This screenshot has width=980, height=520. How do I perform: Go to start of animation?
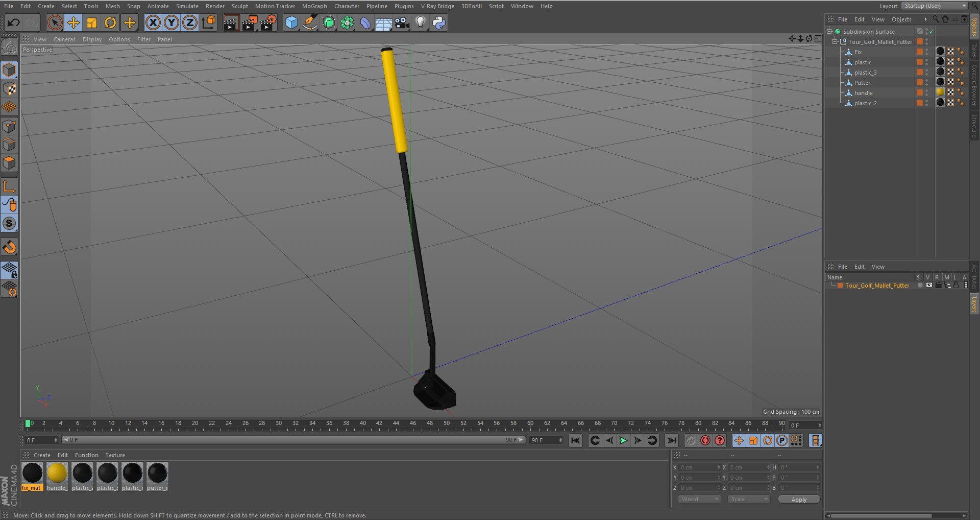tap(575, 440)
